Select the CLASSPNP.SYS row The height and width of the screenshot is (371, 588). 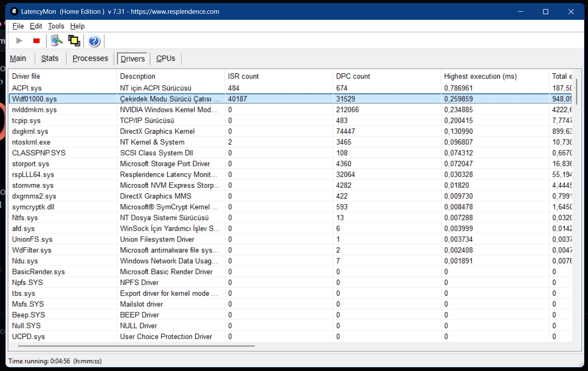click(x=290, y=153)
